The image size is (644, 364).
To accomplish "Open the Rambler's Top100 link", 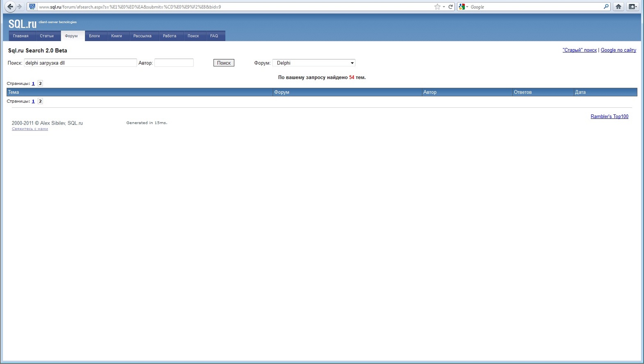I will point(609,116).
